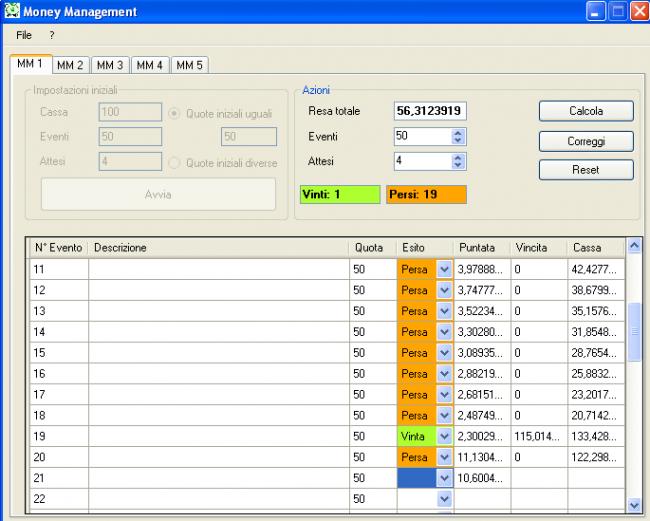The image size is (650, 521).
Task: Click Puntata cell 11,1304... in row 20
Action: [482, 457]
